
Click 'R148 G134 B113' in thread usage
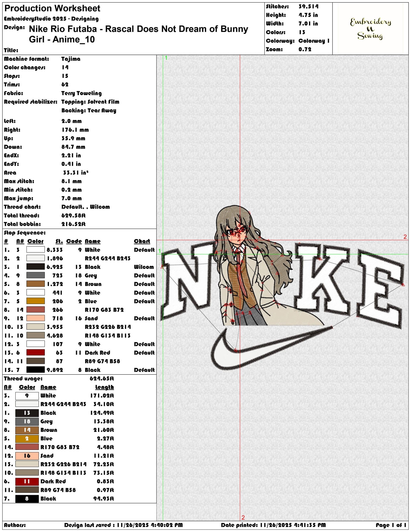(x=63, y=473)
